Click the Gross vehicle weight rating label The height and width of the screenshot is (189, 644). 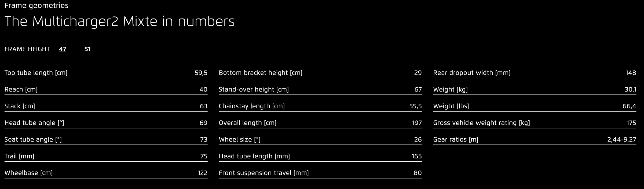[x=481, y=123]
